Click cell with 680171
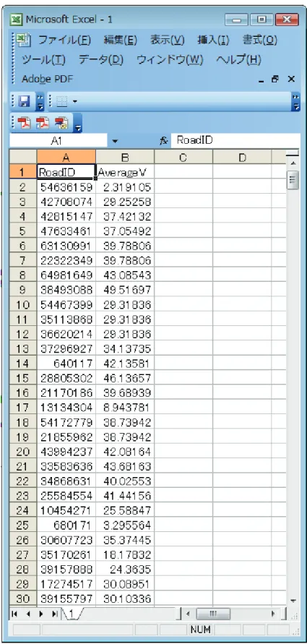Image resolution: width=307 pixels, height=644 pixels. click(66, 525)
